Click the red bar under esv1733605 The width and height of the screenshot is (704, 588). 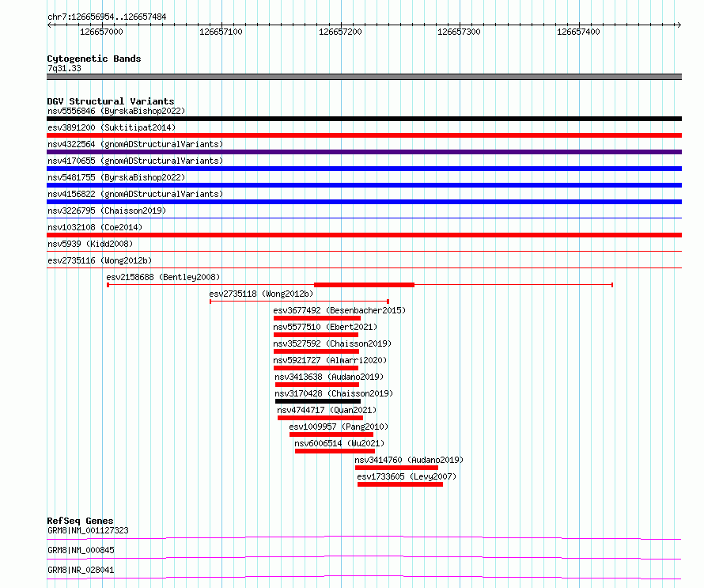(x=400, y=484)
